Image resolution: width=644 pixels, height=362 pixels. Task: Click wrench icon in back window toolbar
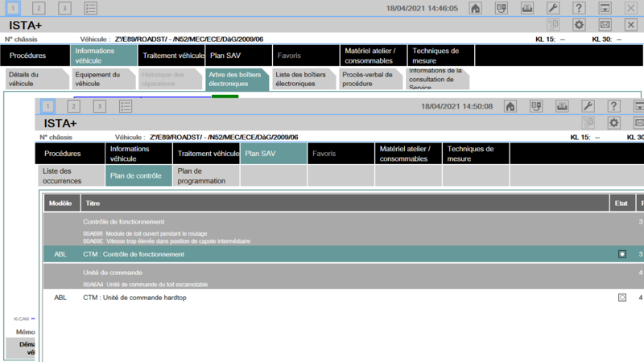click(553, 8)
